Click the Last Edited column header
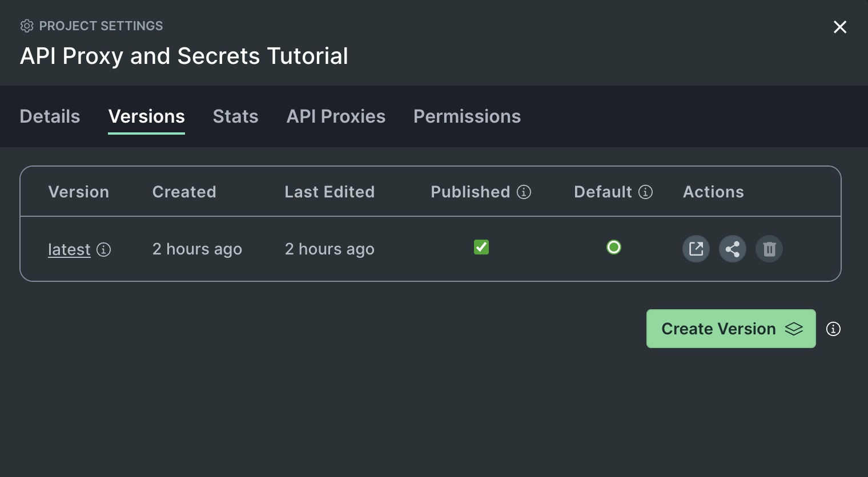The width and height of the screenshot is (868, 477). click(x=329, y=192)
